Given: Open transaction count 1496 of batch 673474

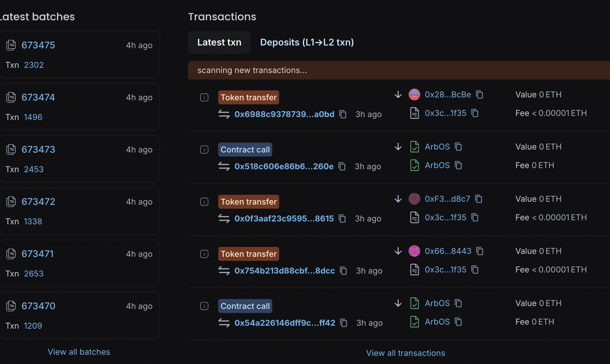Looking at the screenshot, I should tap(33, 117).
